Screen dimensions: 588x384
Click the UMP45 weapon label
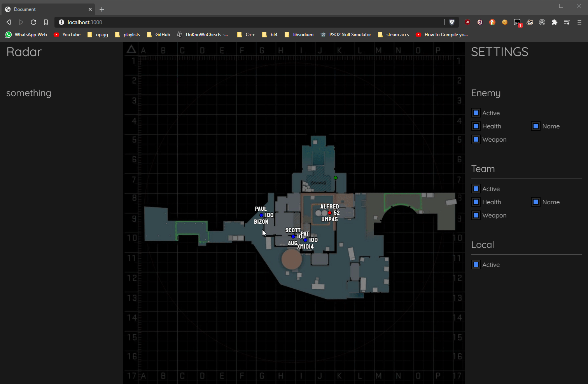coord(329,219)
